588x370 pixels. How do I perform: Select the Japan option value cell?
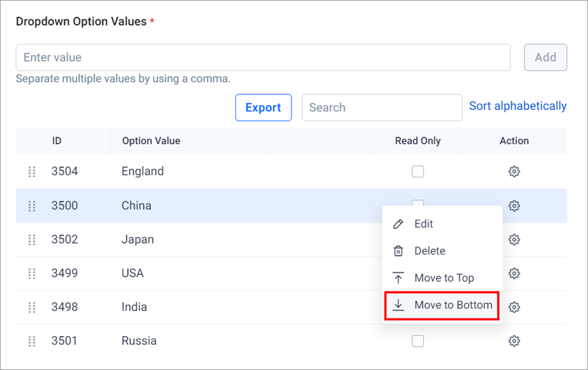click(x=137, y=239)
